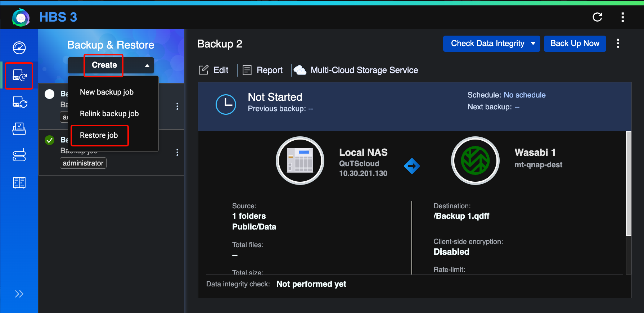Click the QuTScloud label

pyautogui.click(x=359, y=164)
